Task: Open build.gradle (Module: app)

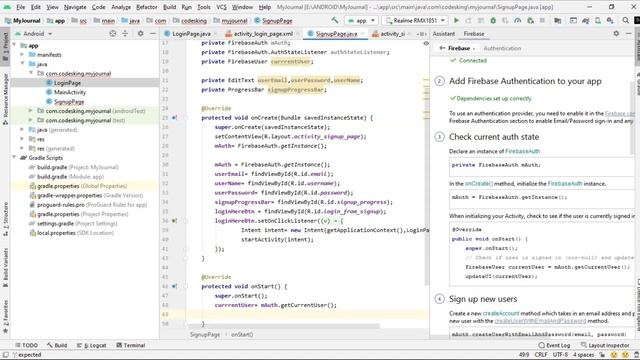Action: pos(70,177)
